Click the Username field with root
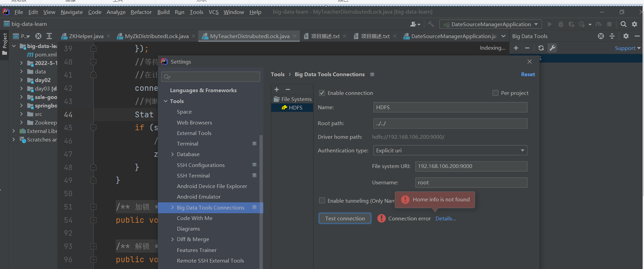This screenshot has height=269, width=644. point(471,182)
